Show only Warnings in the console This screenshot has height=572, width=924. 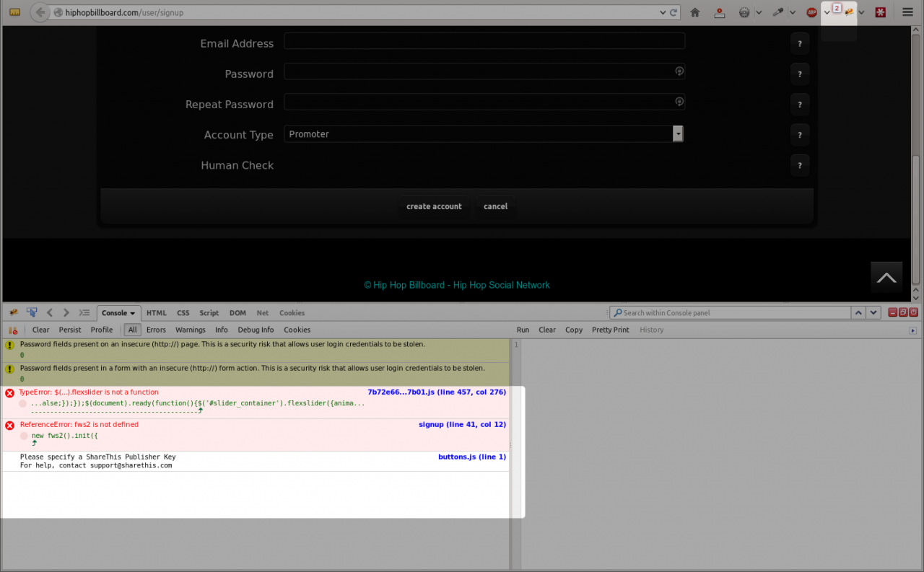[191, 330]
